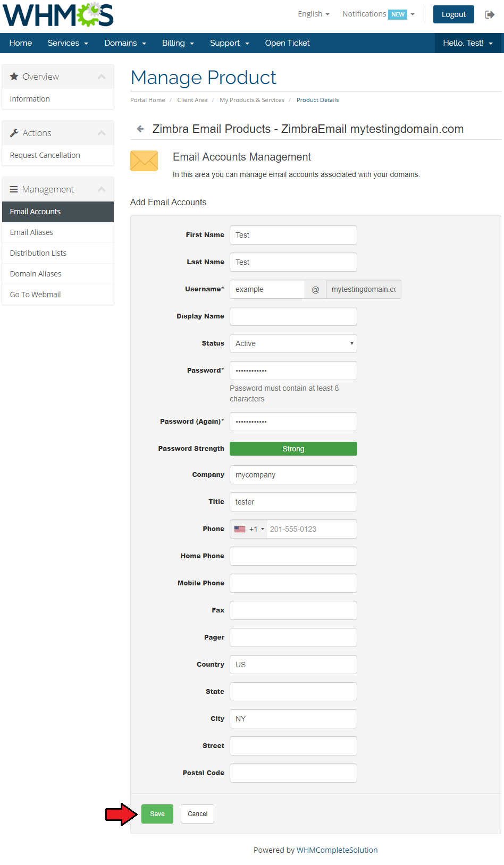Click the Management hamburger icon
The width and height of the screenshot is (504, 865).
(14, 189)
